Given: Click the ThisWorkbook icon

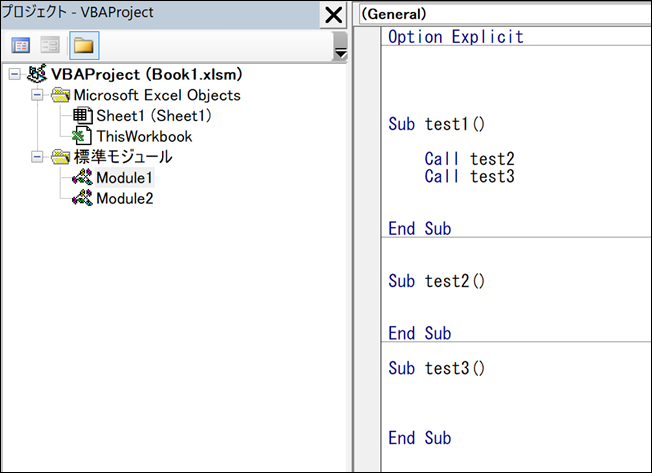Looking at the screenshot, I should (x=82, y=136).
